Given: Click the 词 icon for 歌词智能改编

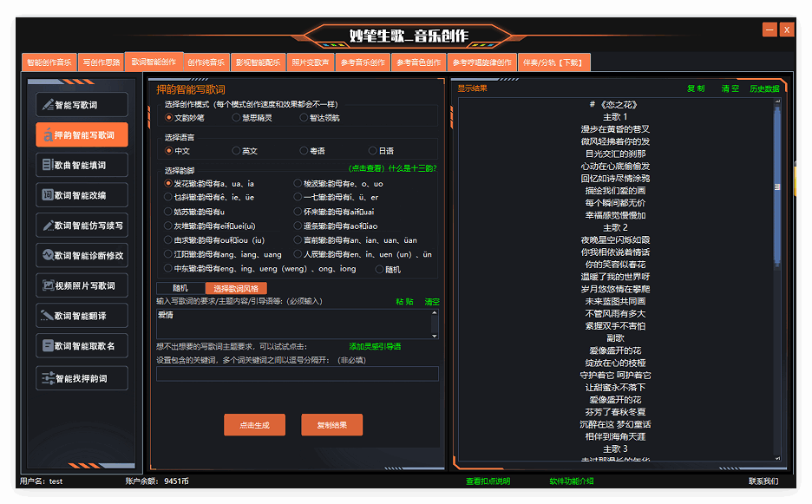Looking at the screenshot, I should (x=48, y=195).
